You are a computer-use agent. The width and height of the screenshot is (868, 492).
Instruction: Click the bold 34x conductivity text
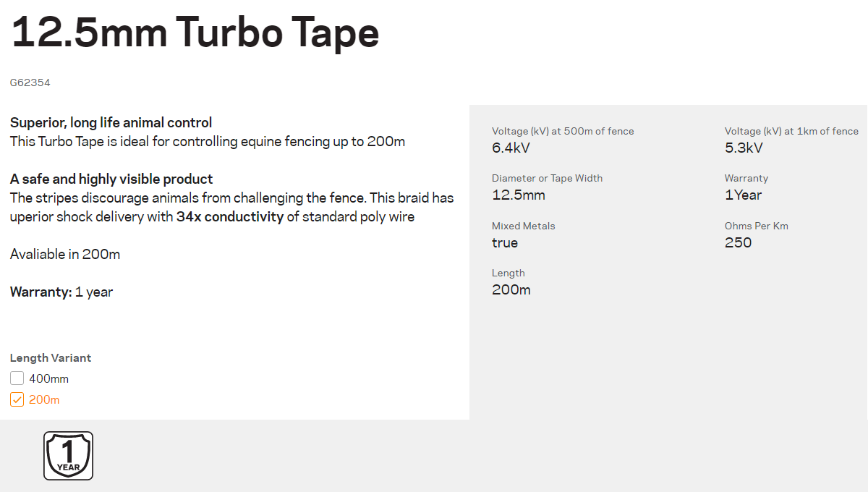[230, 216]
